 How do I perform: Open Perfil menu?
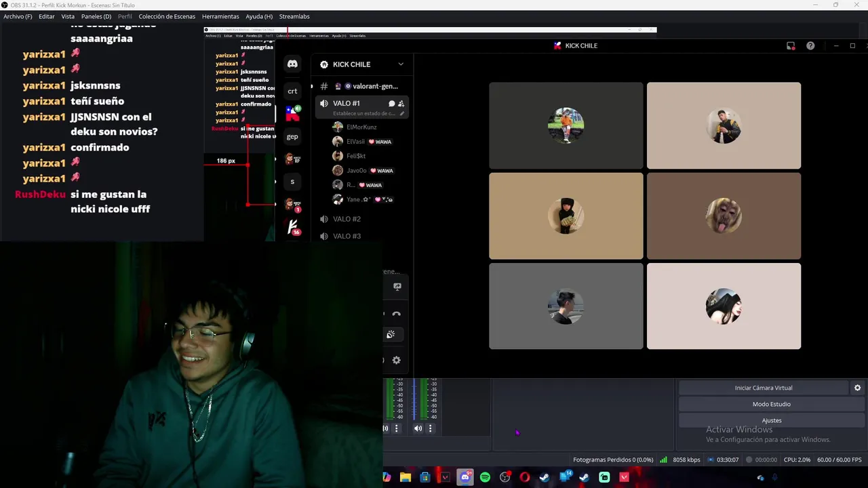(125, 16)
